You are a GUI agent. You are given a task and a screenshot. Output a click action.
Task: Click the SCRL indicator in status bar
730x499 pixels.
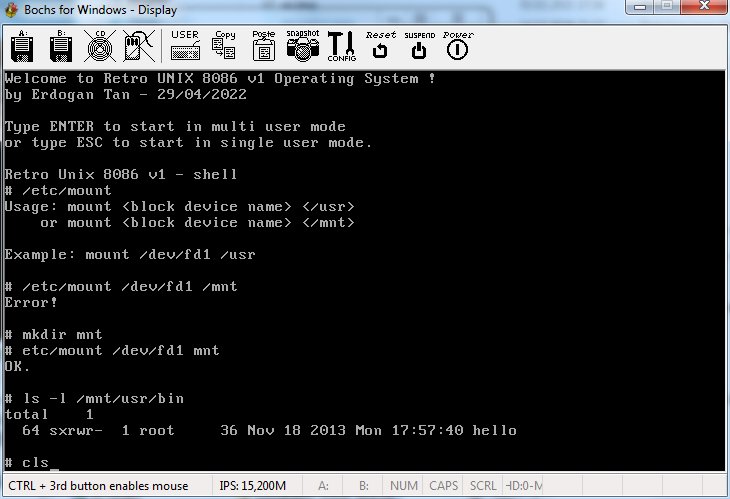483,486
